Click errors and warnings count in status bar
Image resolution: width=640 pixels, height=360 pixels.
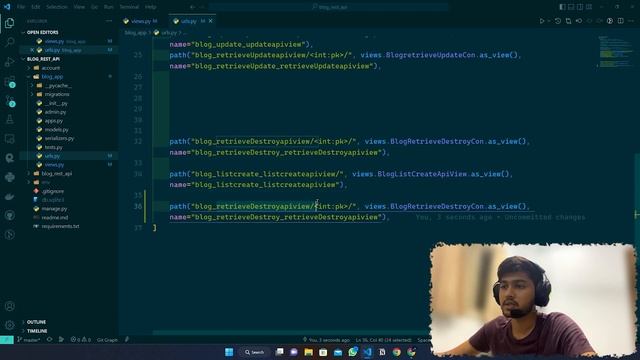(x=80, y=340)
